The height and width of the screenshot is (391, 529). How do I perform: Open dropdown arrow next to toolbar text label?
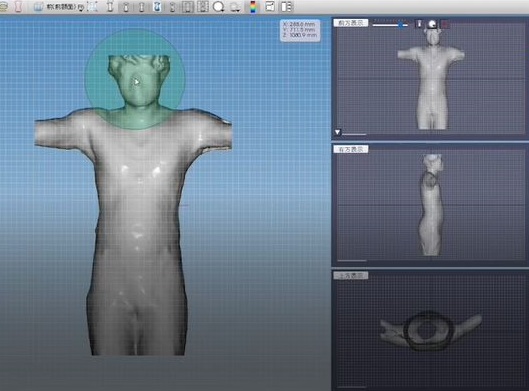point(81,8)
